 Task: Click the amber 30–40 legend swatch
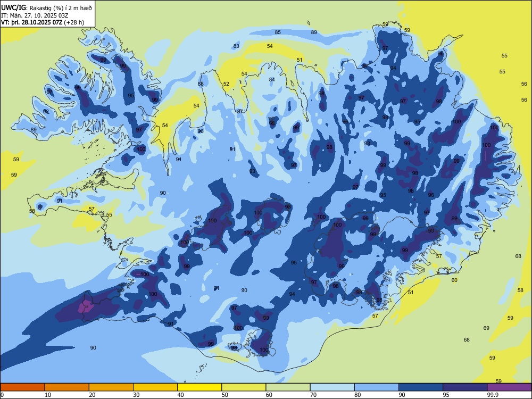coord(155,387)
